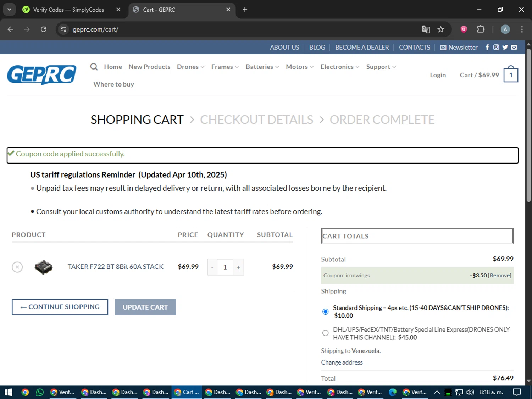Open GEPRC Twitter page icon

coord(505,47)
